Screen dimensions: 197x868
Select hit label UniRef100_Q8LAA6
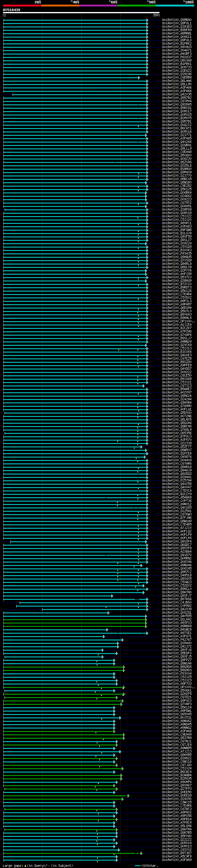point(177,81)
